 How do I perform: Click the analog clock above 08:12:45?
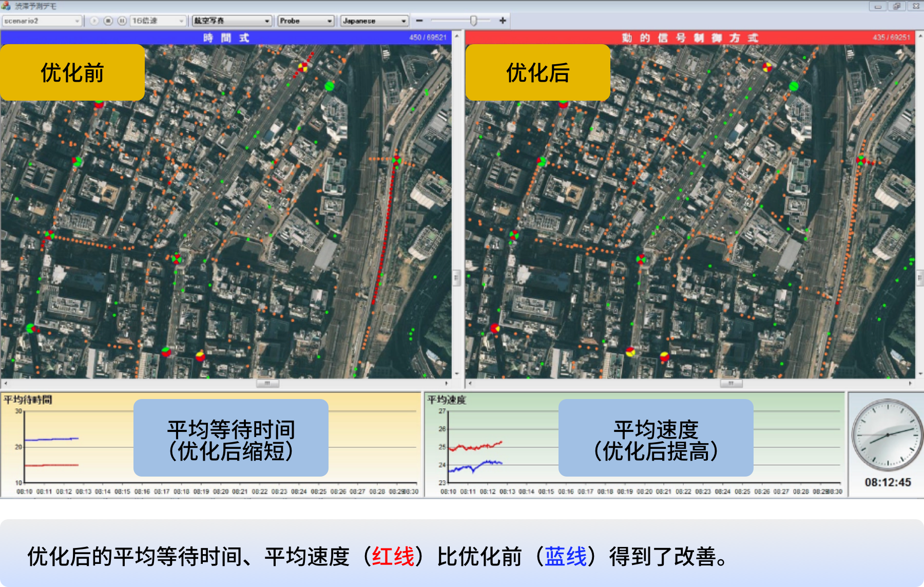tap(887, 435)
